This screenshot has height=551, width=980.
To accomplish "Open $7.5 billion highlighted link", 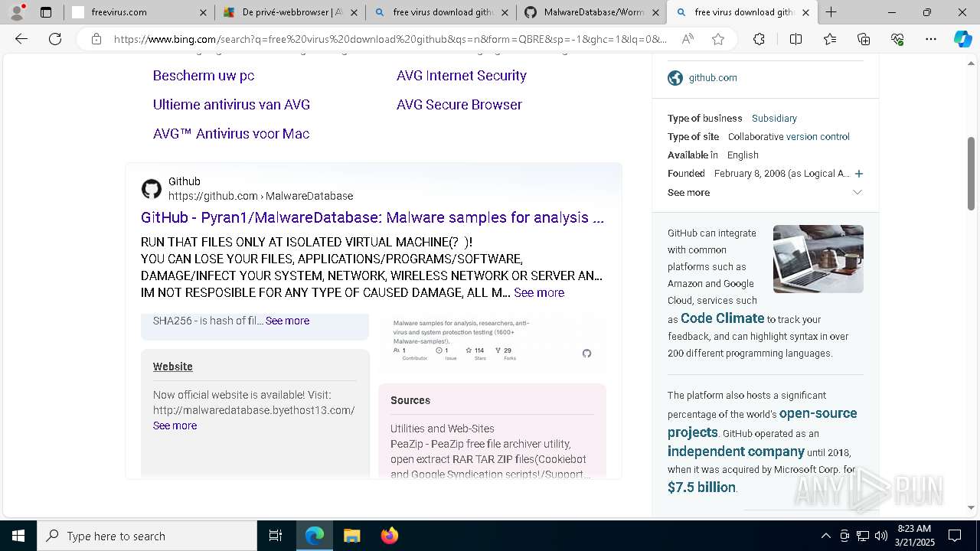I will point(701,487).
